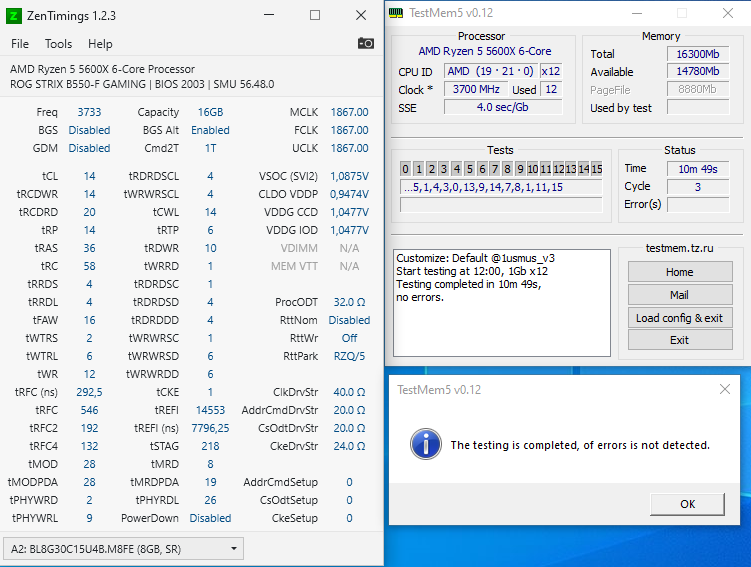Click the GDM value Disabled
Image resolution: width=751 pixels, height=567 pixels.
[90, 148]
